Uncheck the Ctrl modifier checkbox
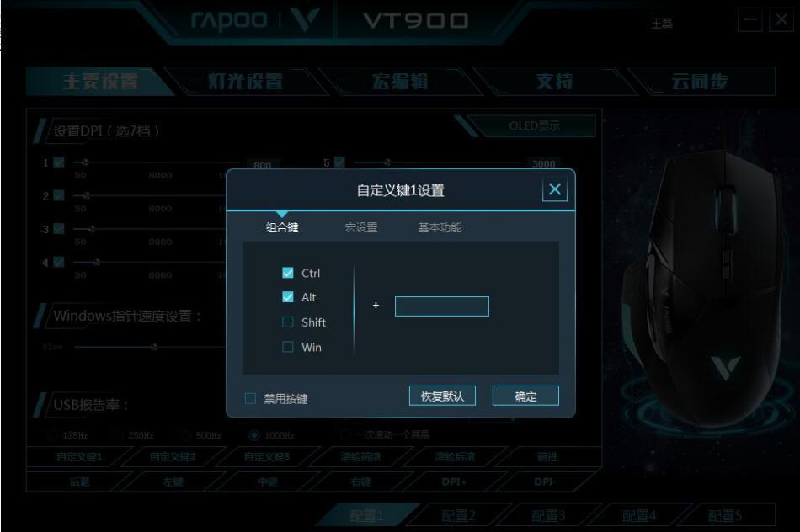This screenshot has width=800, height=532. 288,273
